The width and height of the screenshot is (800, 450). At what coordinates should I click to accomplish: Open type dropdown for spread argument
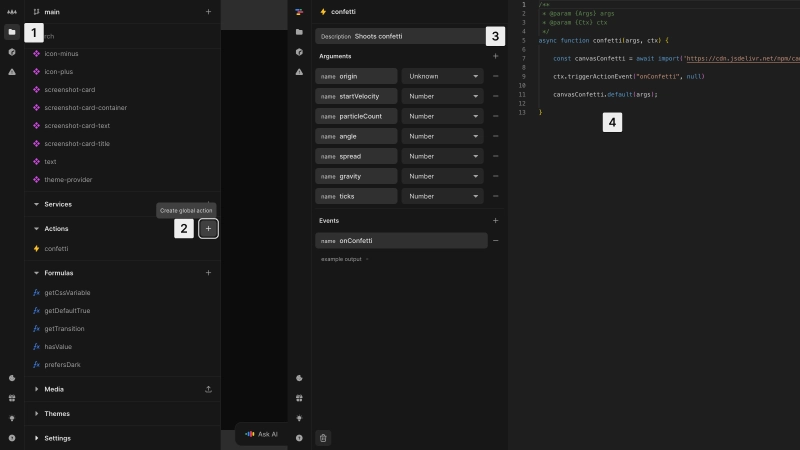442,156
